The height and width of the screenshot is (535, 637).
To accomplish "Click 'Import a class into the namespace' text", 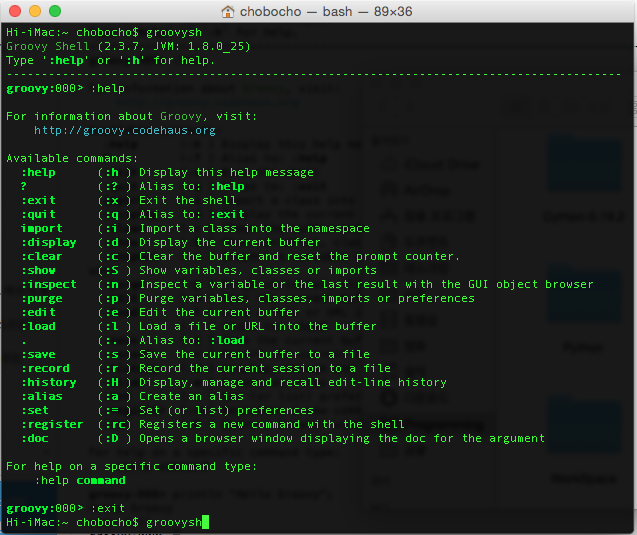I will 254,228.
